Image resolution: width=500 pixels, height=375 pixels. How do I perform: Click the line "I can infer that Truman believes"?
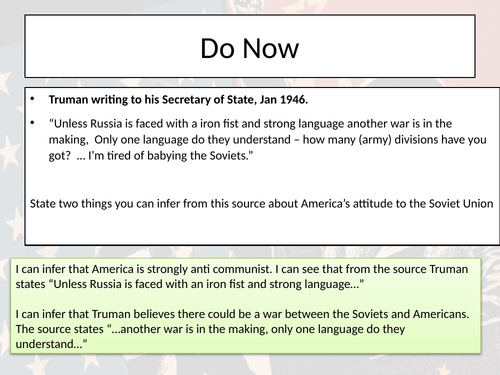(242, 314)
